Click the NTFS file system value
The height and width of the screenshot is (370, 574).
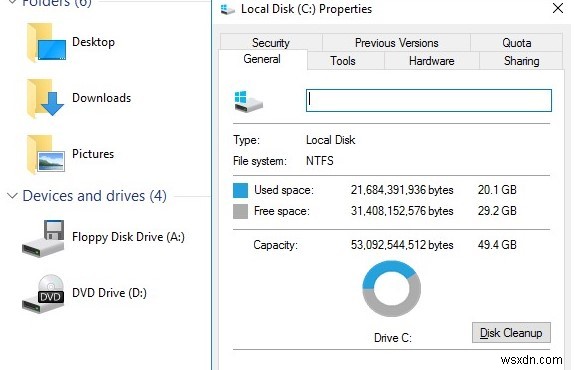click(x=320, y=161)
